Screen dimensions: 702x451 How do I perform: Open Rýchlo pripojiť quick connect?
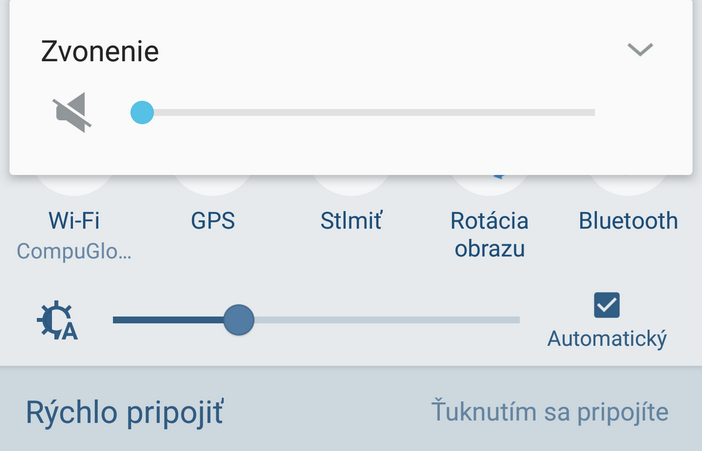click(124, 412)
